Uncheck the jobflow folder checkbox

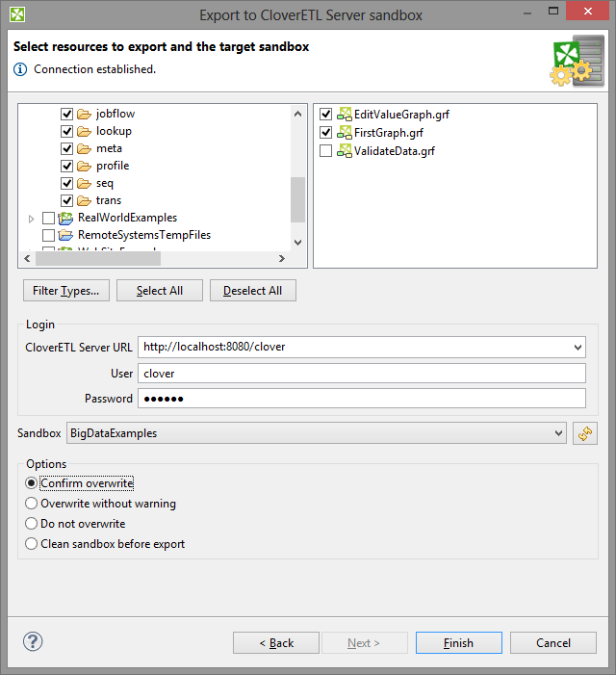click(66, 114)
